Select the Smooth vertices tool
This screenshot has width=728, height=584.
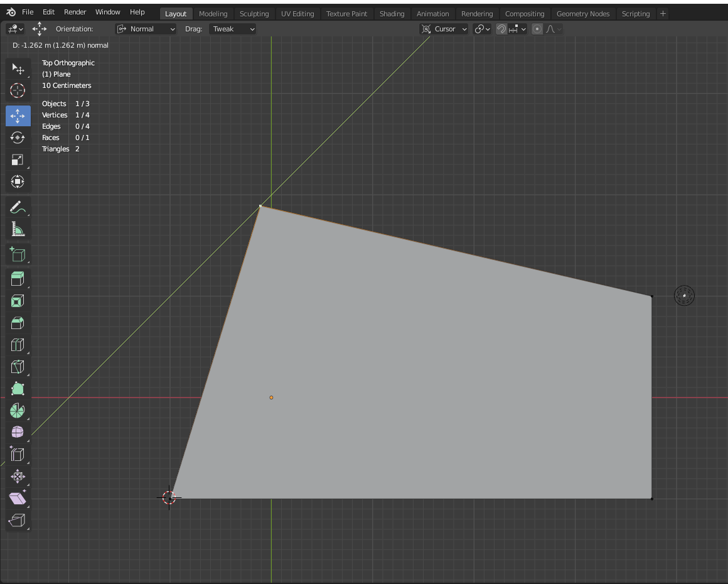18,432
